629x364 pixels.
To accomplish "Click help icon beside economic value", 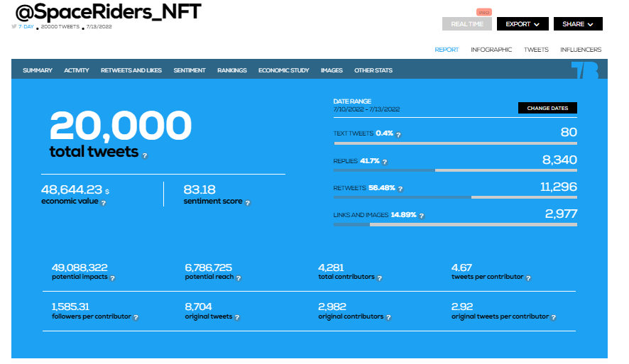I will (x=104, y=203).
